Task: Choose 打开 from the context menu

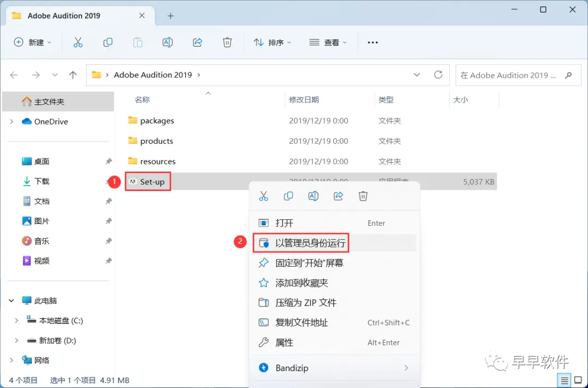Action: click(x=334, y=223)
